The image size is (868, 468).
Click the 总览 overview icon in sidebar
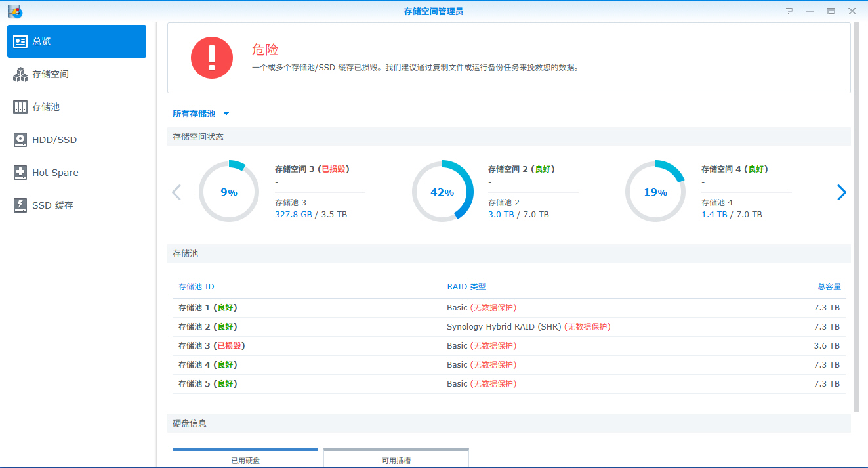[20, 41]
